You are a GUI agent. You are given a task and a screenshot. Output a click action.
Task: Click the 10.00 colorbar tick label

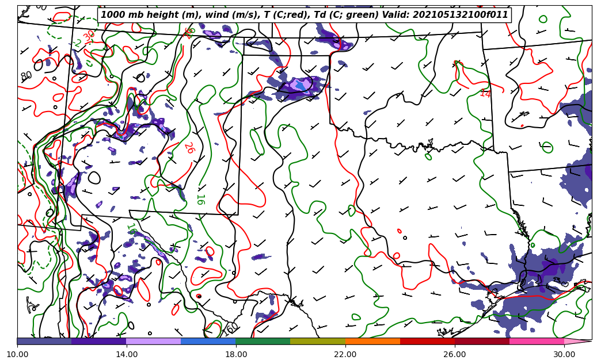click(17, 354)
